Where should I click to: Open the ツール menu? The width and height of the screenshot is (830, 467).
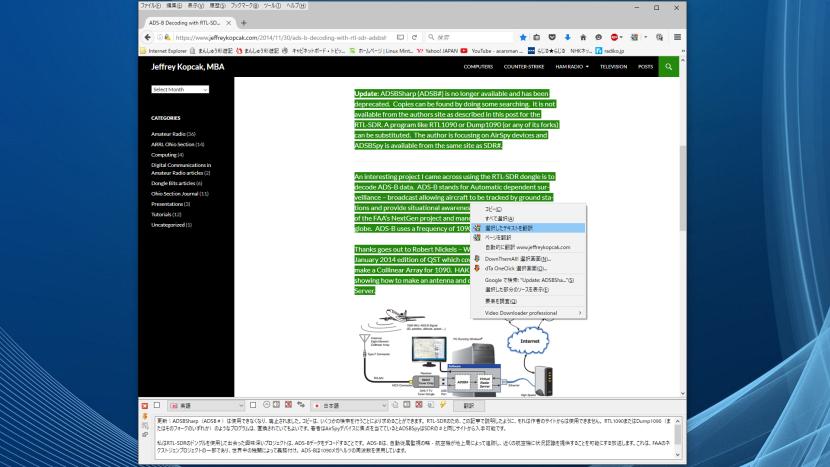pos(272,5)
